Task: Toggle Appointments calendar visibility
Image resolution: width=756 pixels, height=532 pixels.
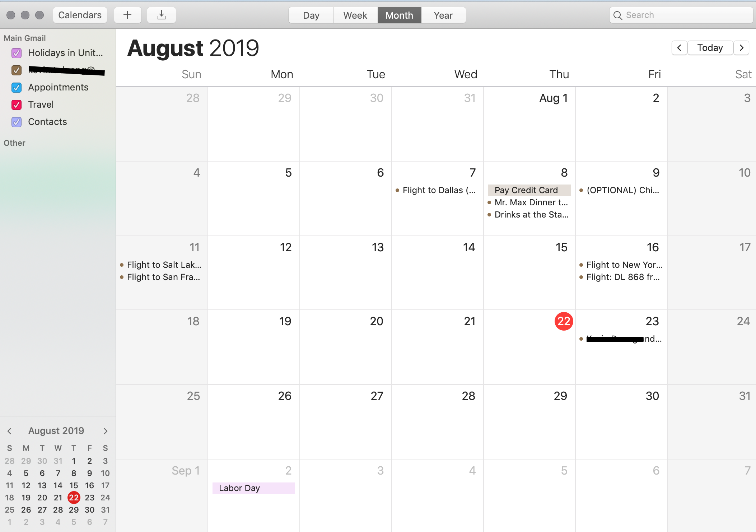Action: (x=16, y=87)
